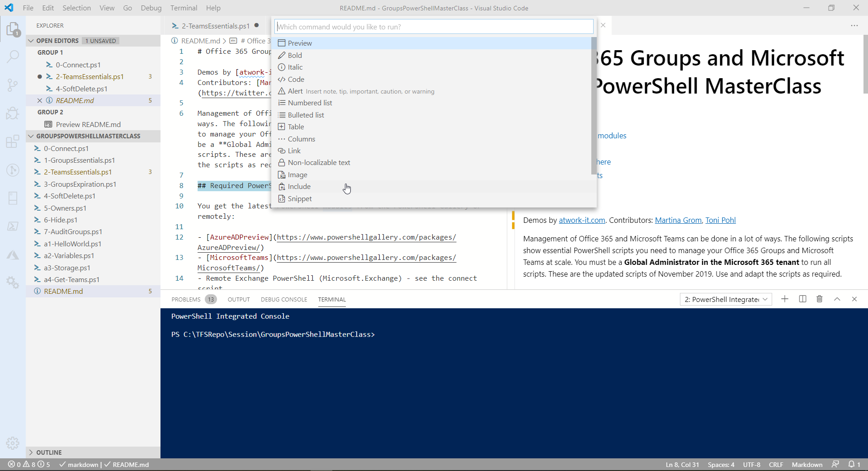Focus the command palette input field
This screenshot has width=868, height=471.
434,27
